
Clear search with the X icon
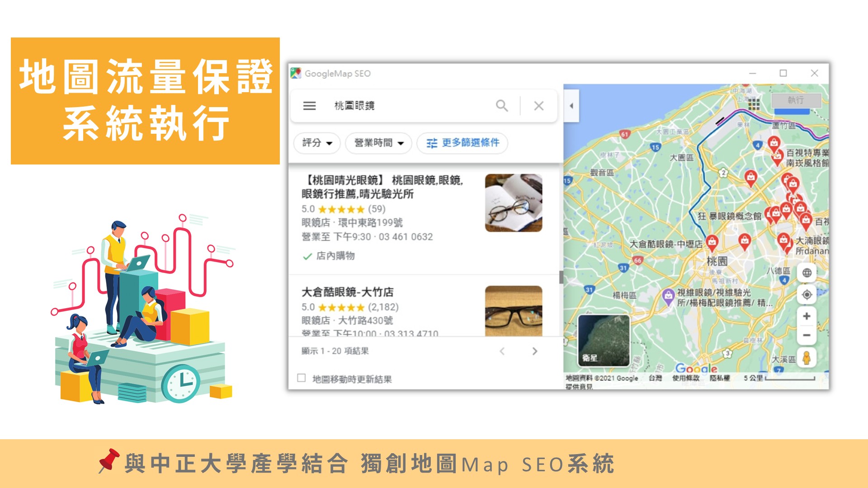(x=538, y=106)
